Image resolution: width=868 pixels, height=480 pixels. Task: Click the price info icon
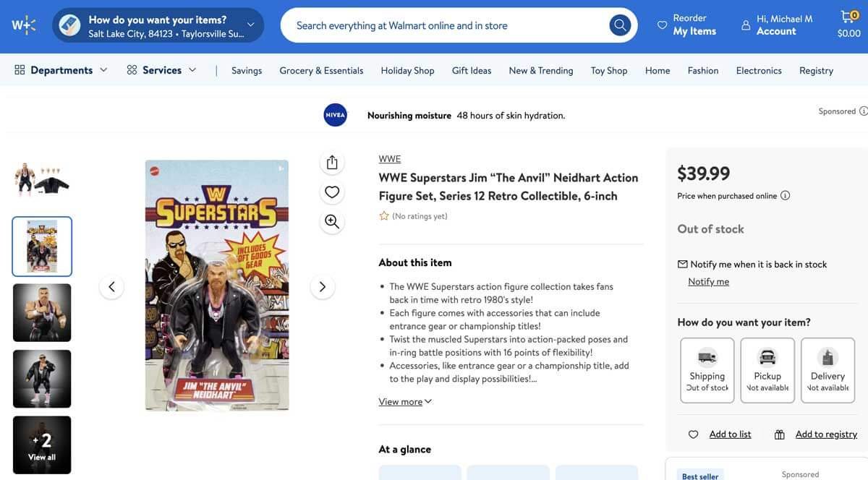(x=786, y=196)
